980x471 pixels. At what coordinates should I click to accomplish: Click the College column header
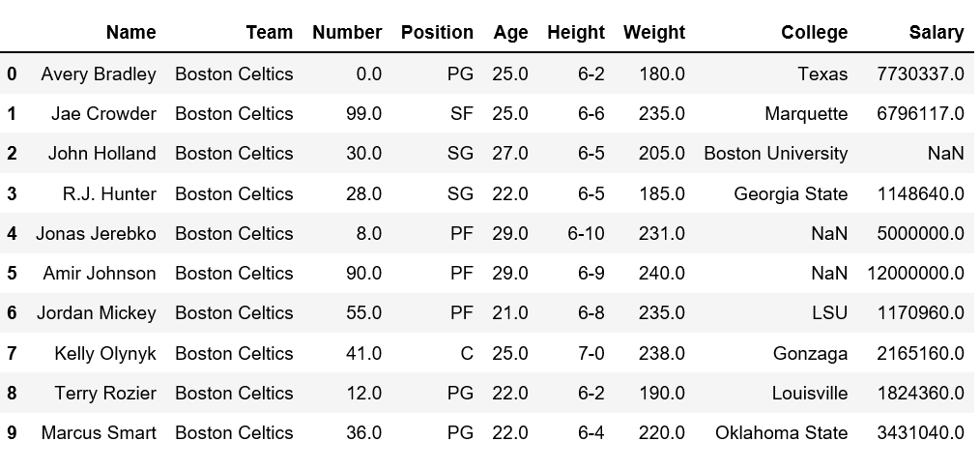[x=814, y=32]
